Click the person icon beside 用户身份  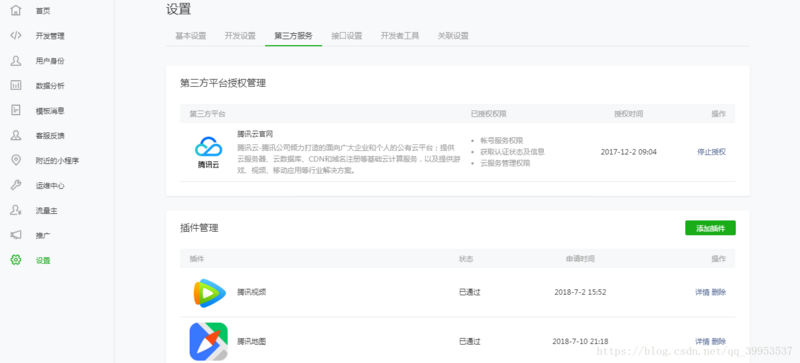[16, 60]
